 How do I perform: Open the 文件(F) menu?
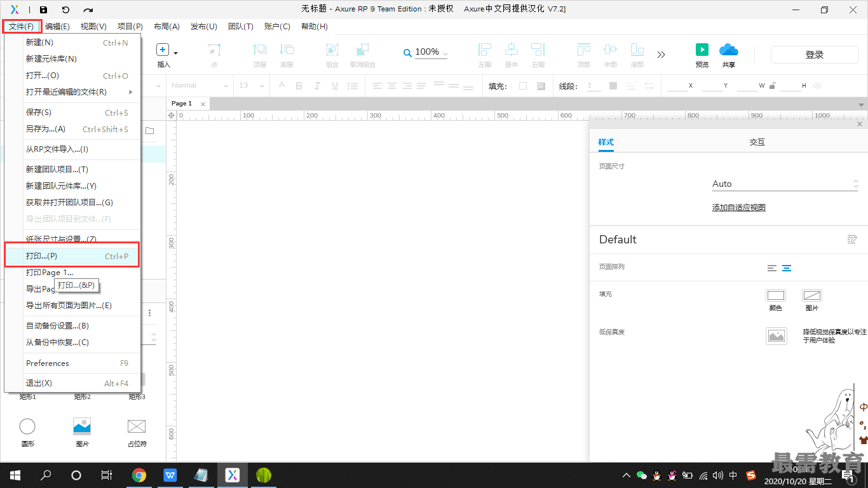(x=22, y=27)
